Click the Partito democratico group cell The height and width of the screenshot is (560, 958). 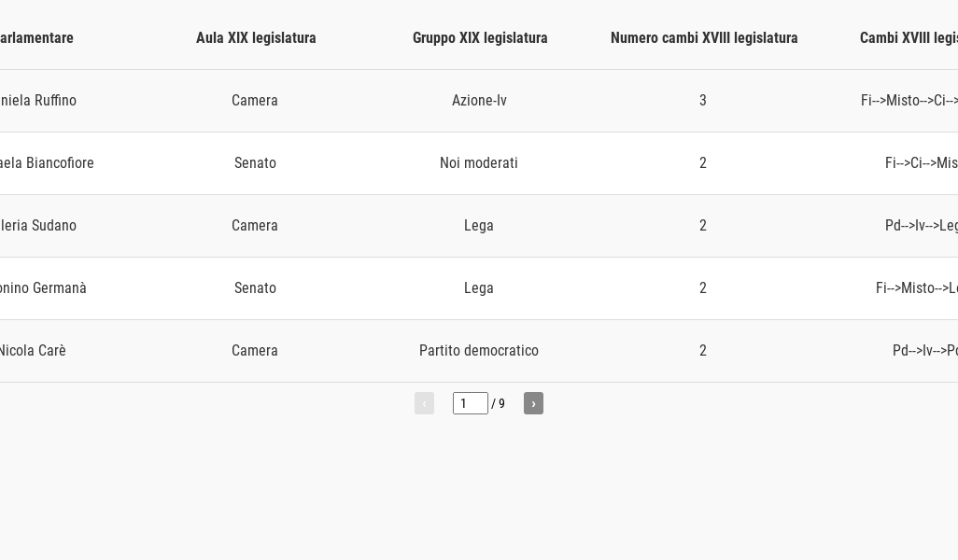click(479, 351)
